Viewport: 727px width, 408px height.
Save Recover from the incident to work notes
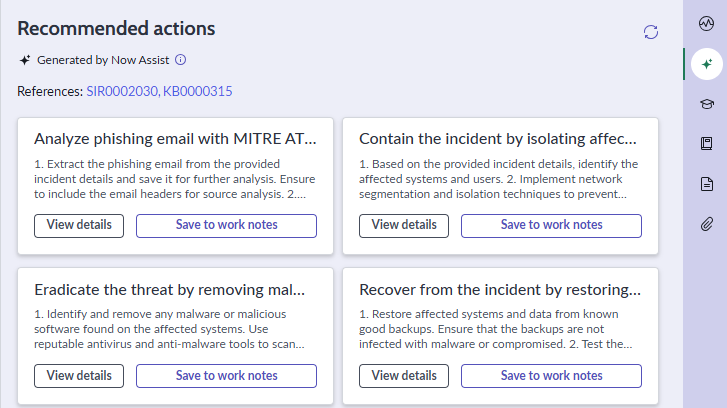click(551, 376)
